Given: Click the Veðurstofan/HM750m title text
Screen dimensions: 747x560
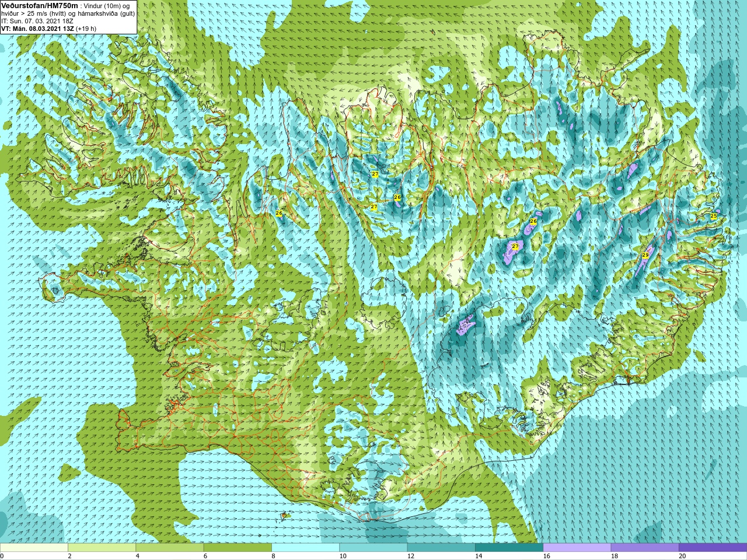Looking at the screenshot, I should (40, 5).
